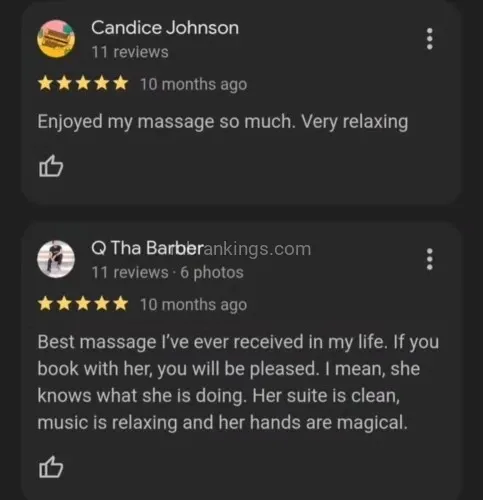This screenshot has width=483, height=500.
Task: Open Candice Johnson's profile picture
Action: point(56,39)
